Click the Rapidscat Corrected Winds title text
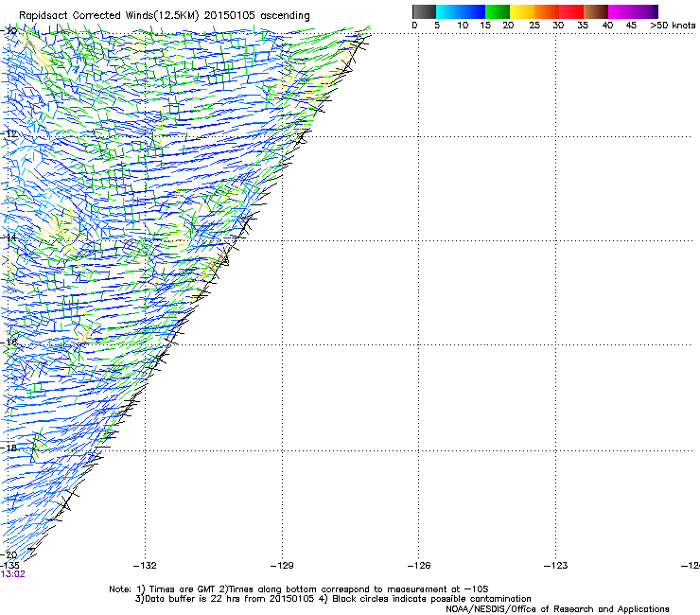This screenshot has height=615, width=700. tap(165, 16)
